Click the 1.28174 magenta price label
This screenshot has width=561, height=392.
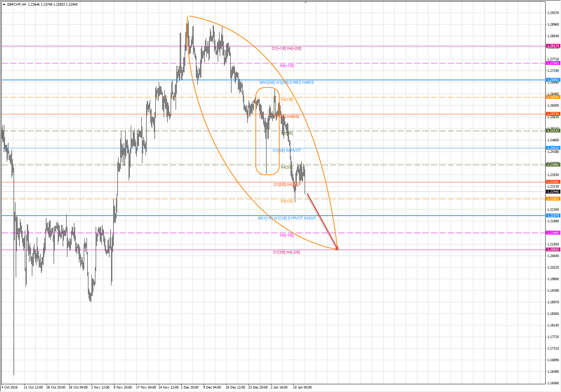click(553, 46)
